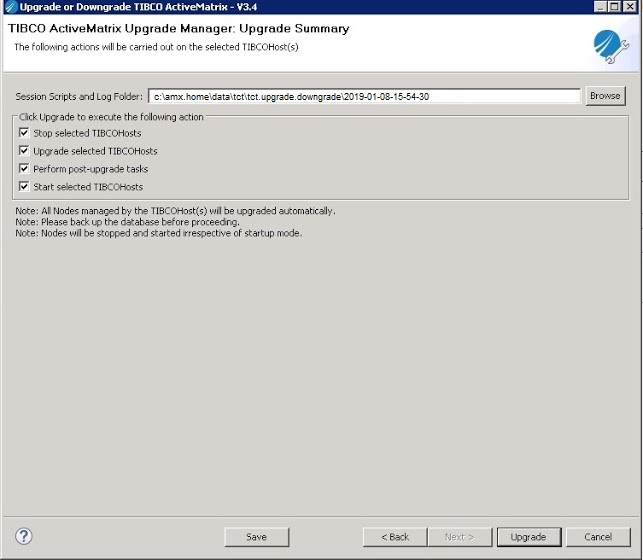Click note 'Please back up the database' text
The height and width of the screenshot is (560, 643).
click(x=128, y=222)
